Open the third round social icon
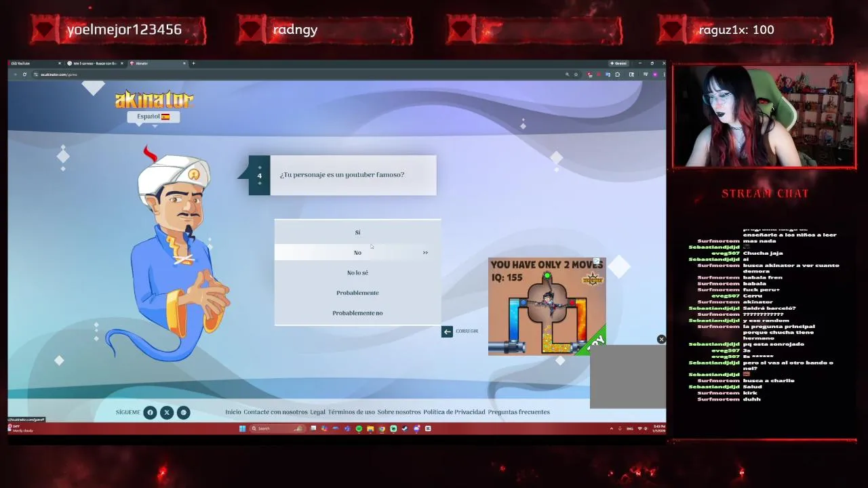Image resolution: width=868 pixels, height=488 pixels. tap(183, 412)
